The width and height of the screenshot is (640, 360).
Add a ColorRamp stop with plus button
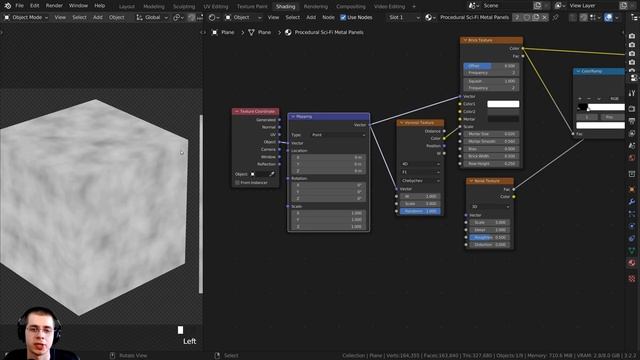(580, 99)
